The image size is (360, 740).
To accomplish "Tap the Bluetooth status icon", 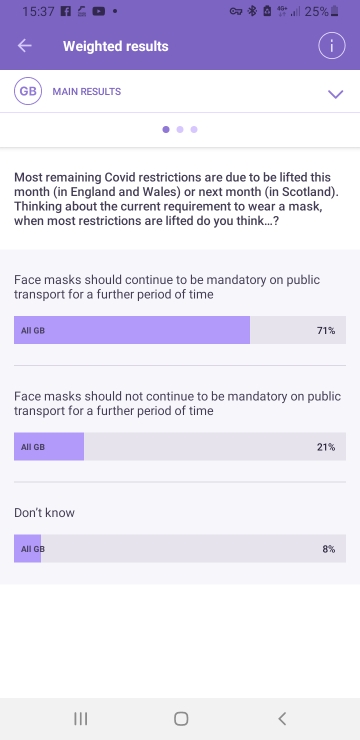I will [x=252, y=11].
